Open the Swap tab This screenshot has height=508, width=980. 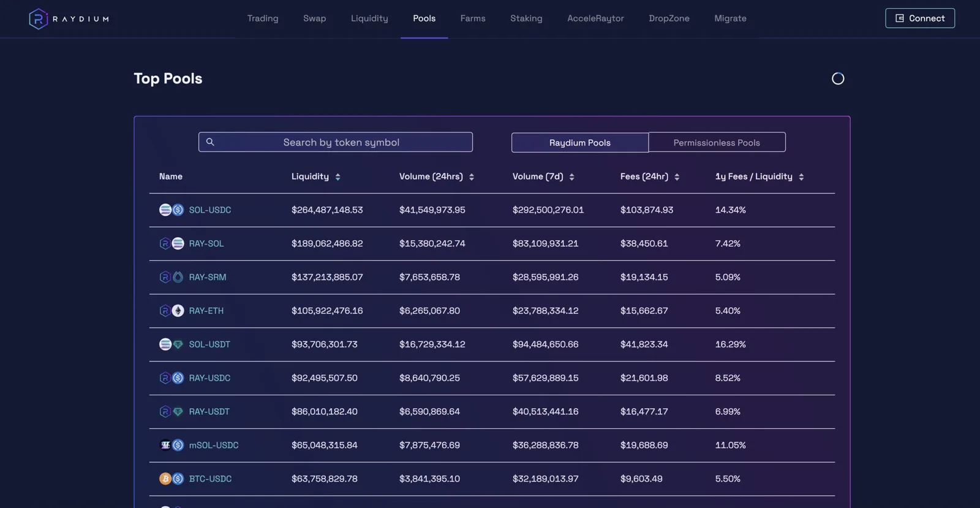point(315,18)
